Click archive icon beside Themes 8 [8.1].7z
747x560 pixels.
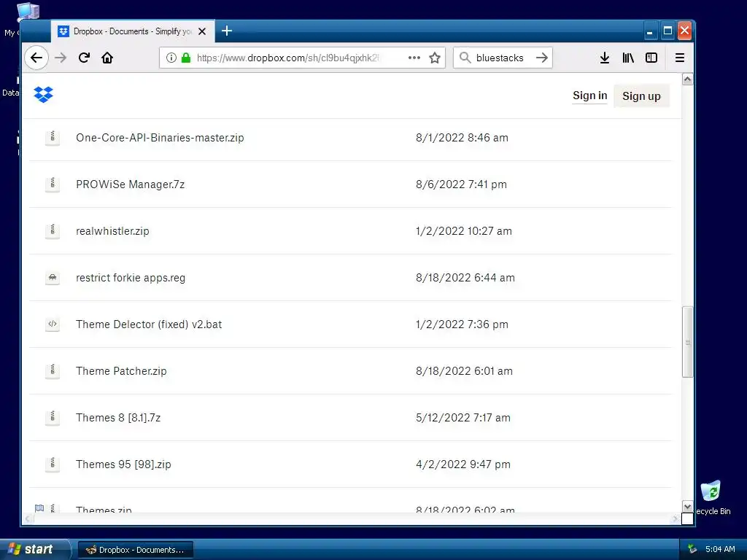(53, 418)
